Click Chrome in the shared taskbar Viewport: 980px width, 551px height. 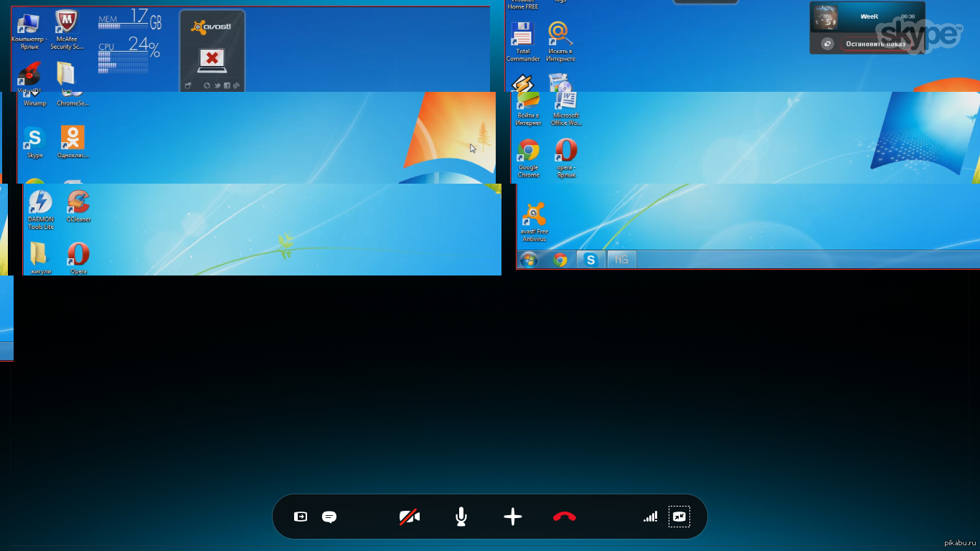(560, 260)
